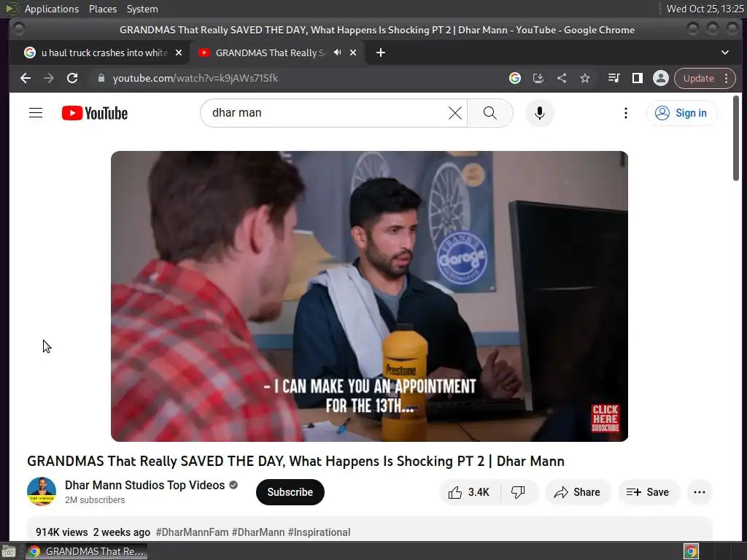
Task: Go back with the browser back arrow
Action: [26, 78]
